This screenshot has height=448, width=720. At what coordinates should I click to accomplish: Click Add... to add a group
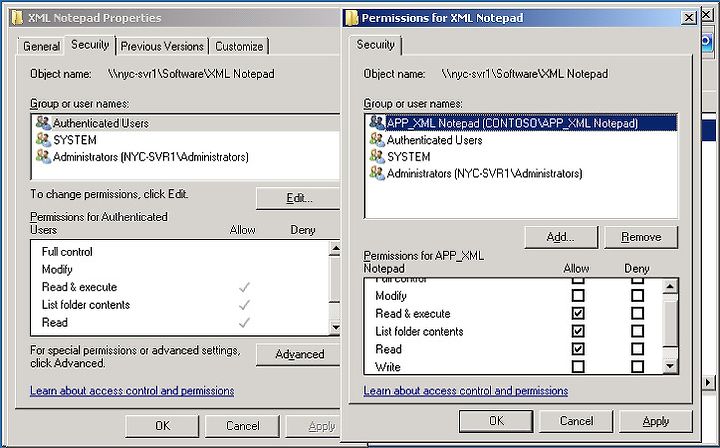click(561, 237)
